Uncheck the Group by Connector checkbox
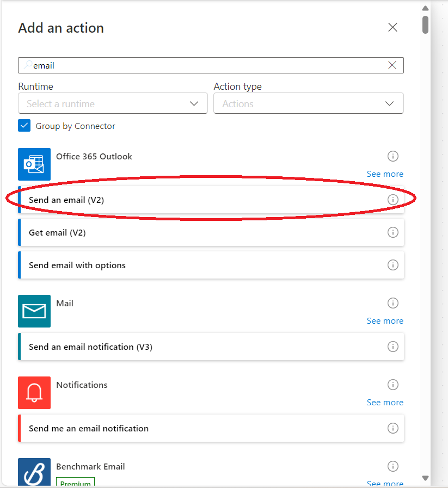Image resolution: width=448 pixels, height=488 pixels. click(x=24, y=126)
